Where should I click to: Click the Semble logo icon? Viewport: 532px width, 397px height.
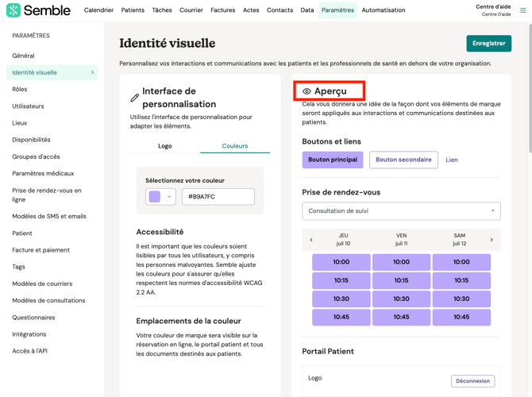coord(13,10)
